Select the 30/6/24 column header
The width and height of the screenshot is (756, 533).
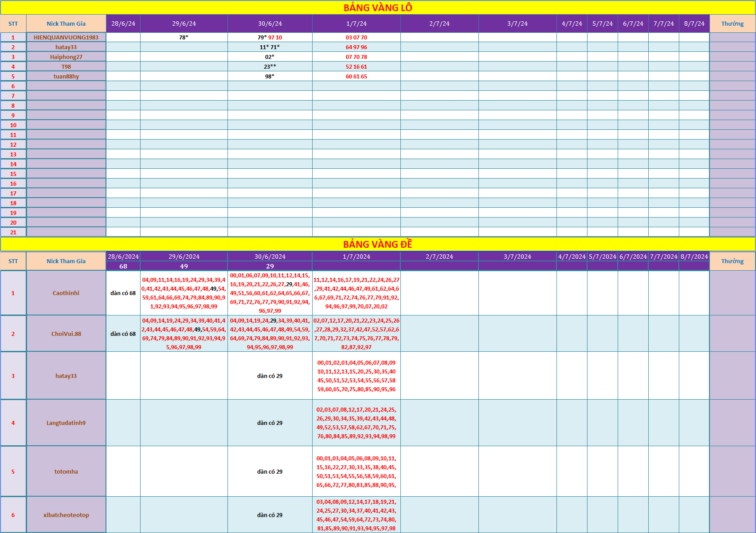click(x=270, y=23)
